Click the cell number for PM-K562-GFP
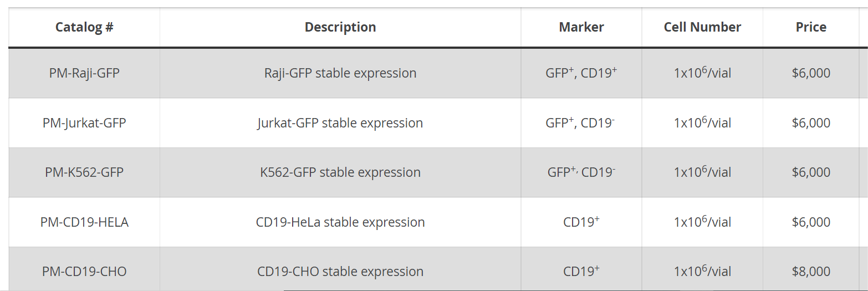This screenshot has height=291, width=868. (702, 172)
